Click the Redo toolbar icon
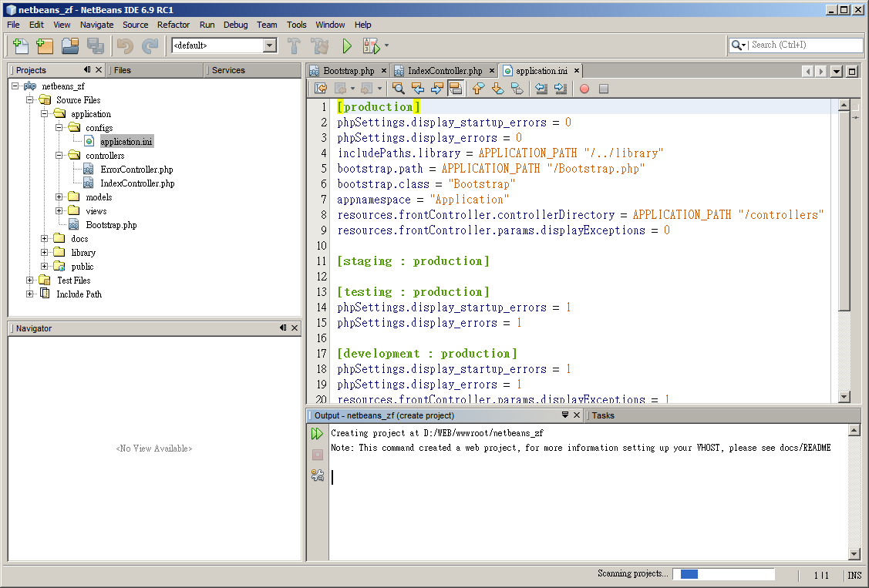This screenshot has height=588, width=869. click(x=150, y=46)
